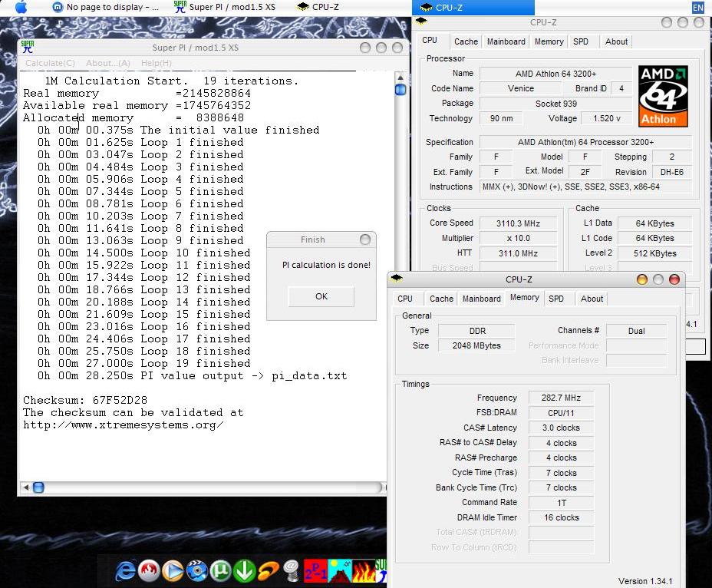Launch the orange headphone JetAudio icon

point(268,571)
